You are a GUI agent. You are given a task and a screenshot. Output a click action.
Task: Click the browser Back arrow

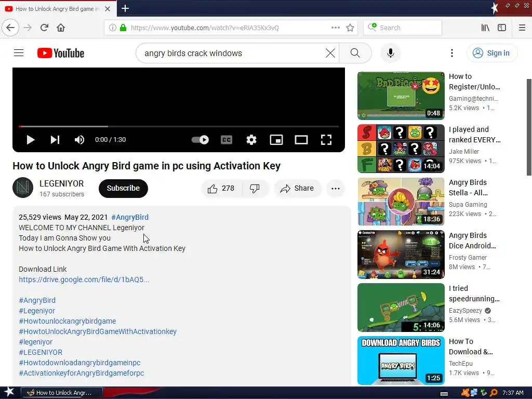pos(10,28)
